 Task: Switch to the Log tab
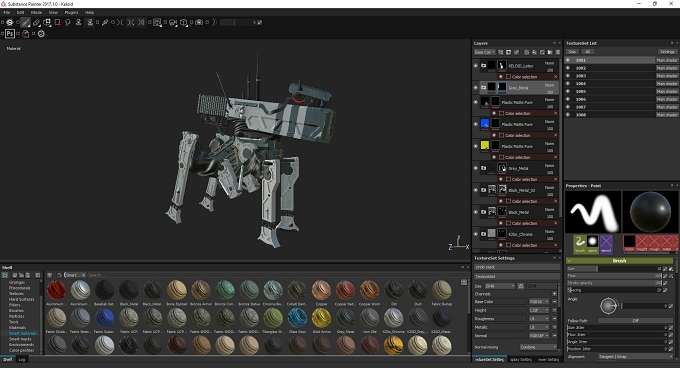pos(22,359)
